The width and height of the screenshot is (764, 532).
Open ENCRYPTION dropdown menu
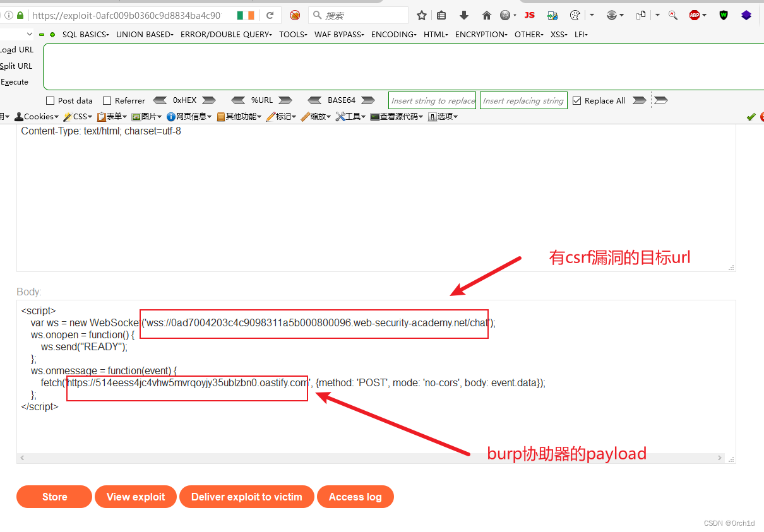[481, 35]
